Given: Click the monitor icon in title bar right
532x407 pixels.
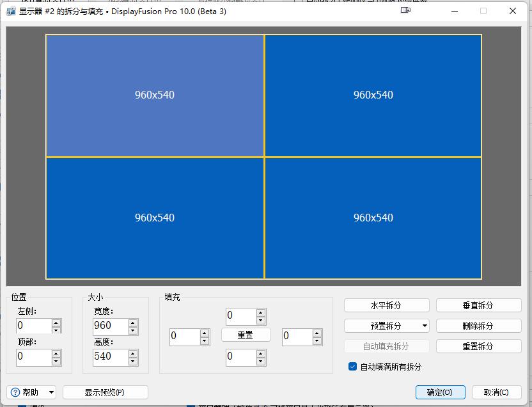Looking at the screenshot, I should 405,10.
